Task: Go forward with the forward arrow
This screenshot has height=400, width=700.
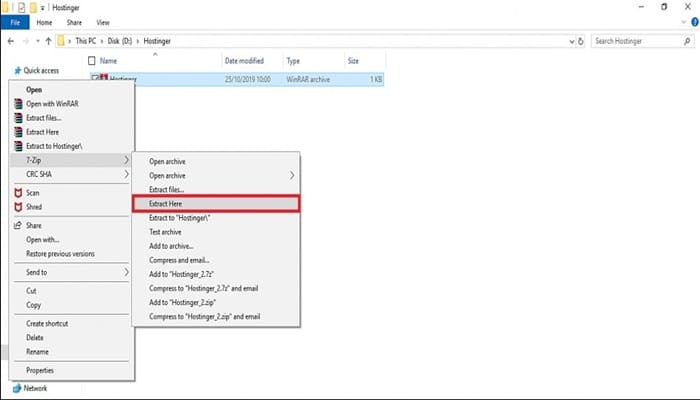Action: pos(26,41)
